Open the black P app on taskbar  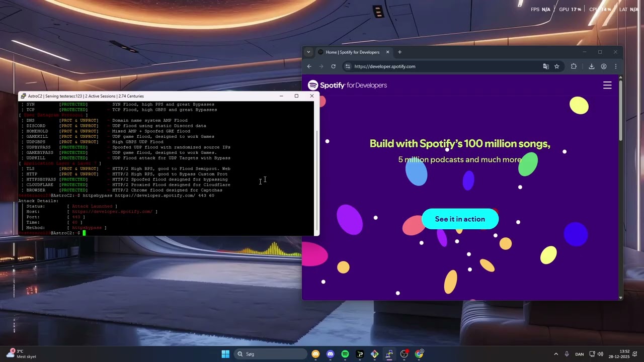(x=360, y=354)
